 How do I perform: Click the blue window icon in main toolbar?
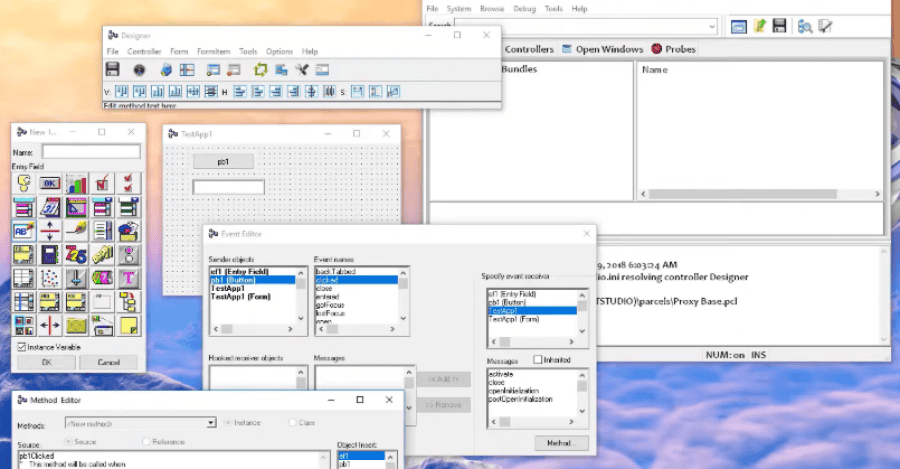[x=739, y=26]
